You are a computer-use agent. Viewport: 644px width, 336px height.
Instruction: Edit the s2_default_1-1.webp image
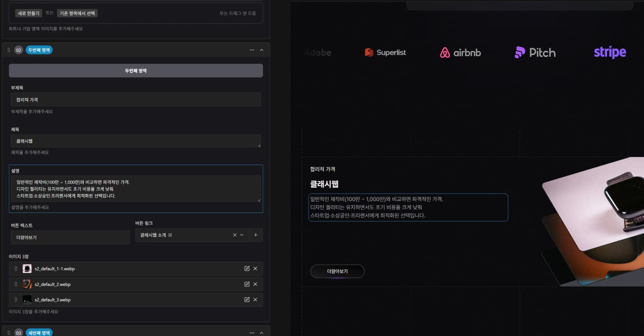[247, 269]
